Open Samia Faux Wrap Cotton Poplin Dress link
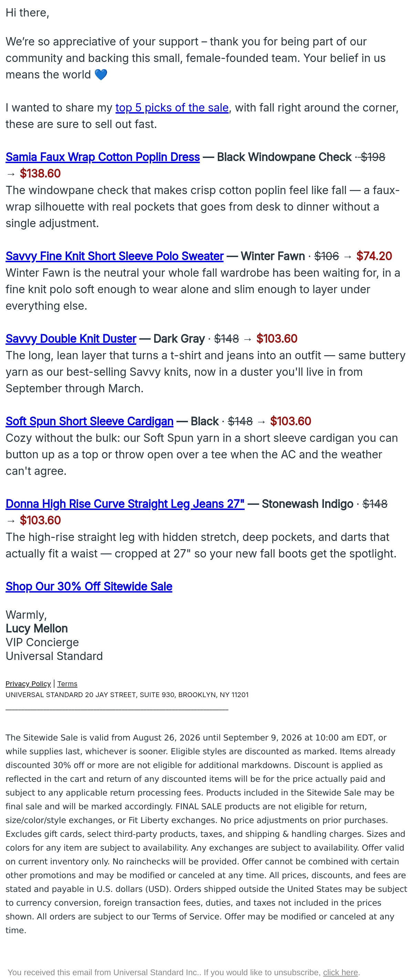The height and width of the screenshot is (980, 413). click(x=103, y=157)
